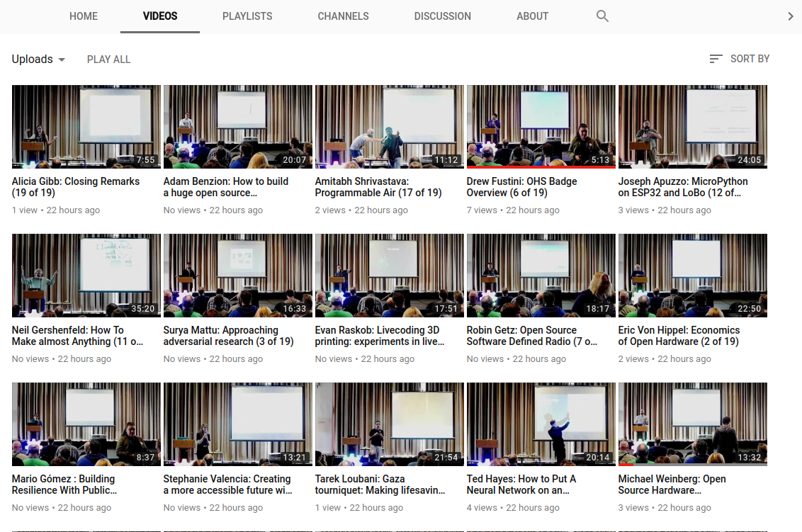Open the About tab
This screenshot has width=802, height=532.
pos(532,16)
